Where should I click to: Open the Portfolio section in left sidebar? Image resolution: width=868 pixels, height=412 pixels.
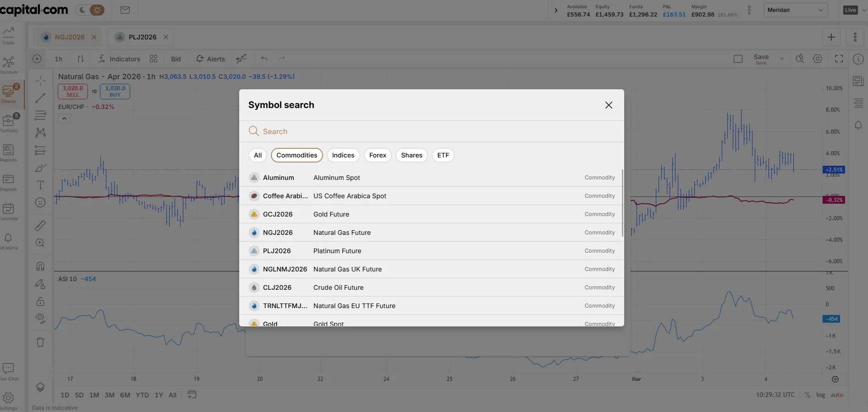click(x=9, y=122)
